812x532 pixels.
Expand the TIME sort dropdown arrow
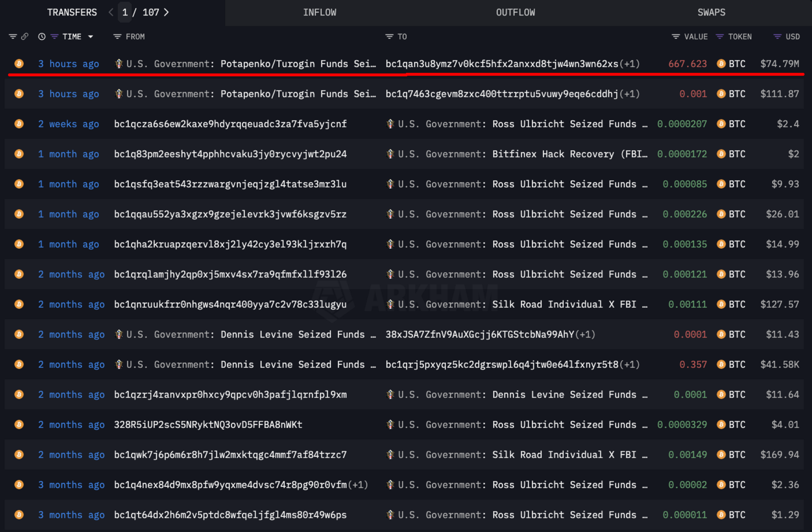(x=90, y=37)
